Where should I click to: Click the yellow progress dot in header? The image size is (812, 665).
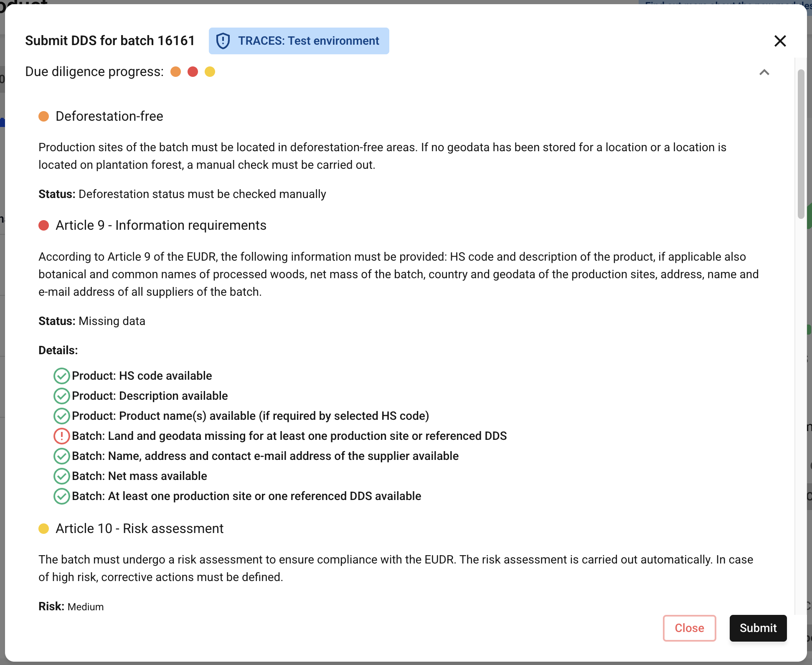210,72
